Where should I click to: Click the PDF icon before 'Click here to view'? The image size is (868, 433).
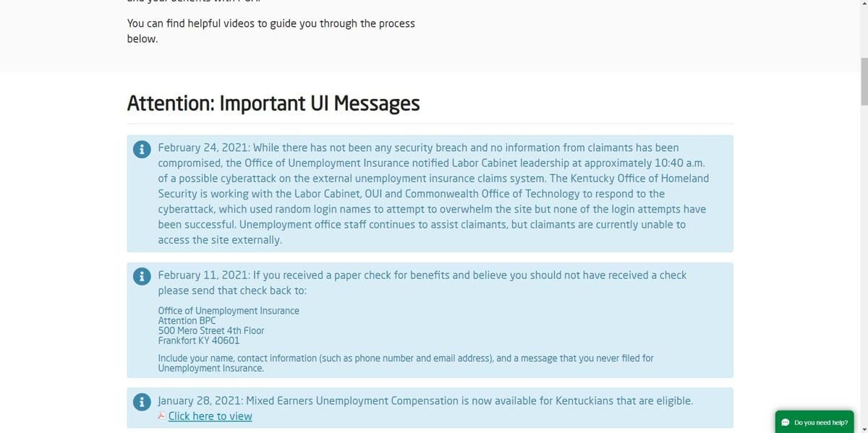coord(162,416)
